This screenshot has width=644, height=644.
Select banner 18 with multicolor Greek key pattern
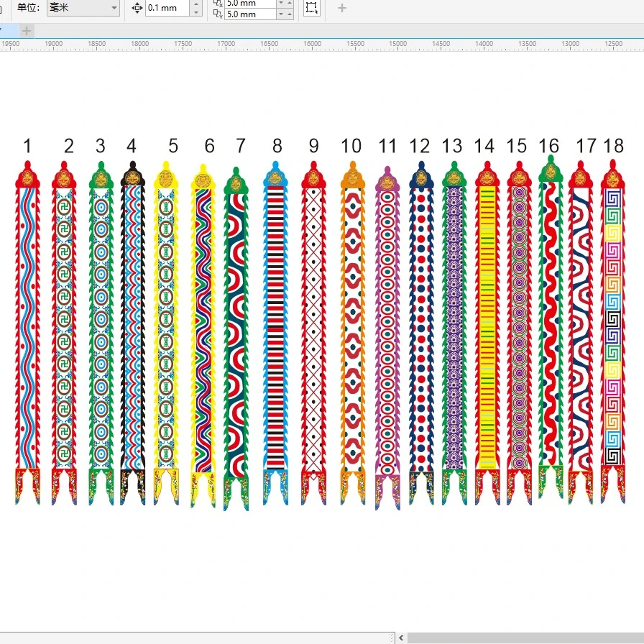(x=612, y=323)
